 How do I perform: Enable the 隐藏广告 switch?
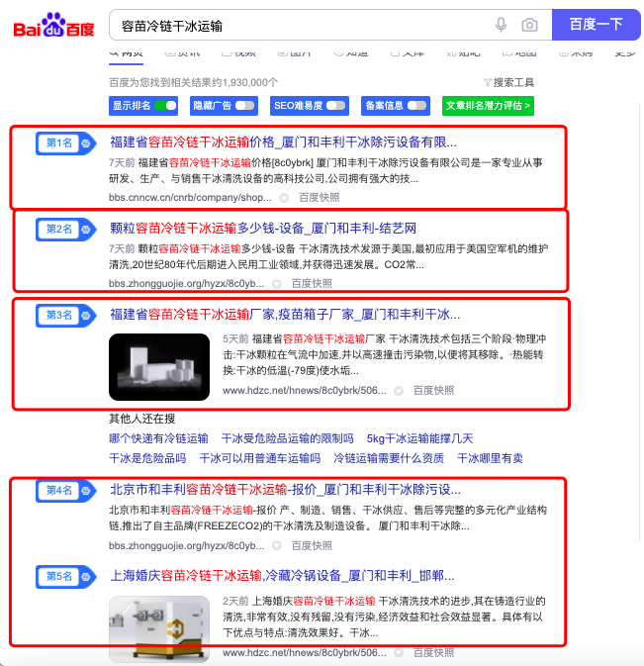(245, 106)
